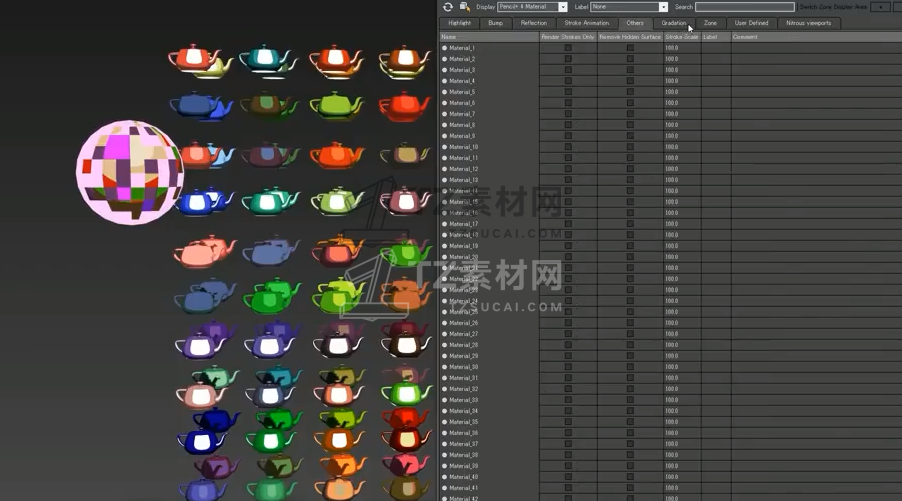The width and height of the screenshot is (902, 501).
Task: Select the Material_41 row name
Action: (463, 488)
